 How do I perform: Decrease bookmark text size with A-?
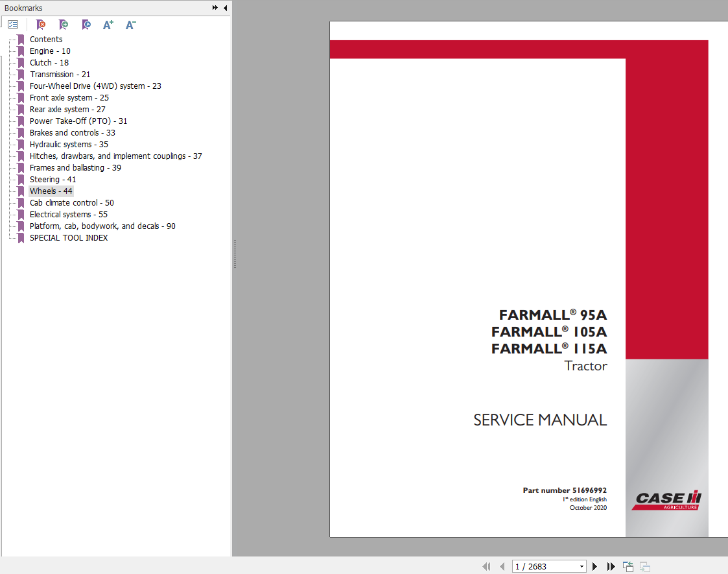130,25
